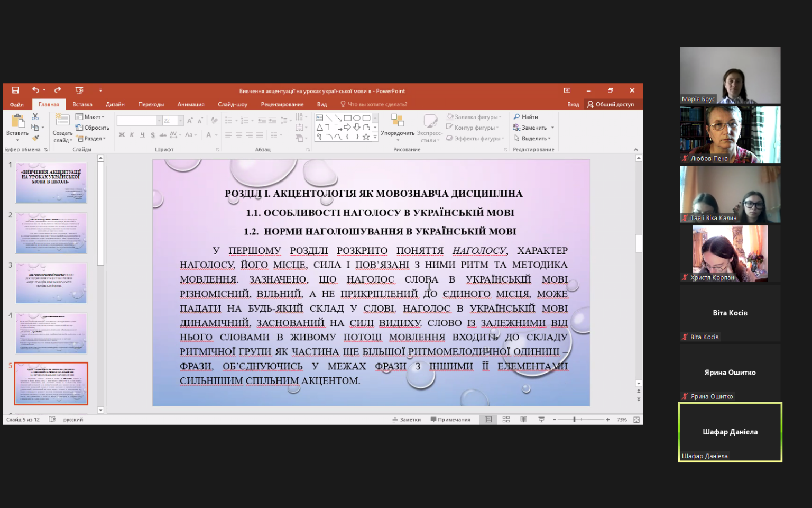This screenshot has width=812, height=508.
Task: Open the Вставка ribbon tab
Action: pyautogui.click(x=82, y=104)
